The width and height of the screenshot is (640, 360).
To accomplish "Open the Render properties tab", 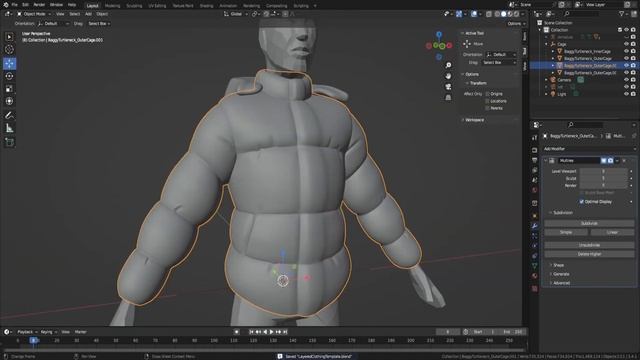I will click(x=535, y=150).
